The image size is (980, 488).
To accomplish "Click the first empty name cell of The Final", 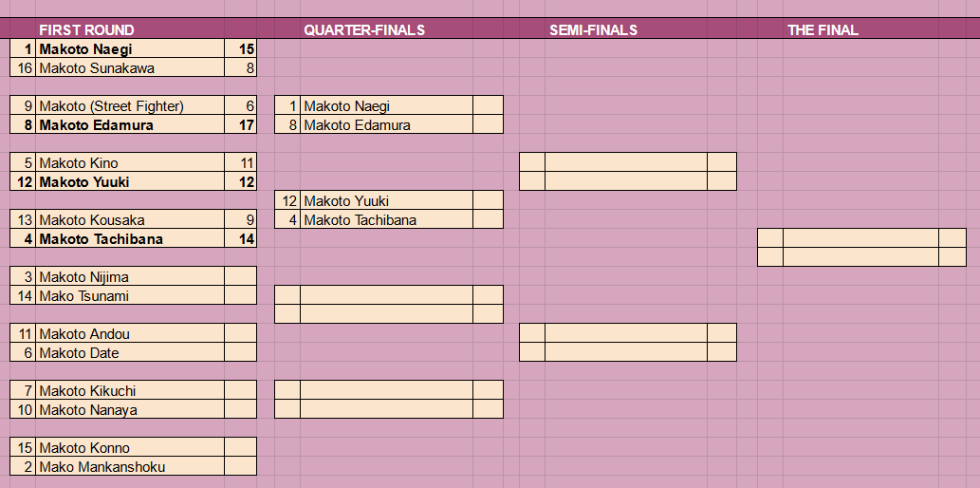I will [861, 238].
